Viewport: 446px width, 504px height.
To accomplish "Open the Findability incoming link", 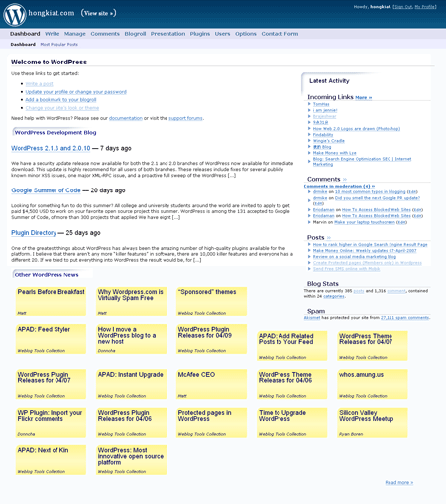I will [x=323, y=135].
